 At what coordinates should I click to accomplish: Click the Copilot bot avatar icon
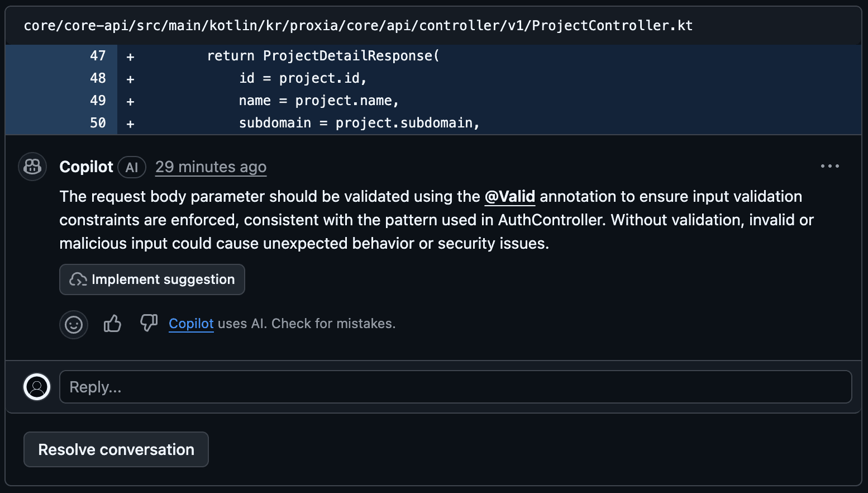coord(32,166)
